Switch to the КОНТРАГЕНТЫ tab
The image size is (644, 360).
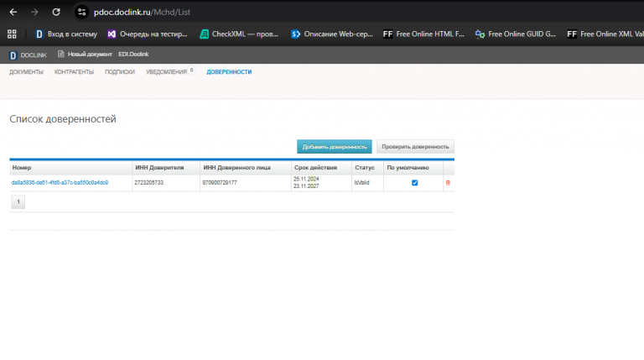tap(74, 72)
